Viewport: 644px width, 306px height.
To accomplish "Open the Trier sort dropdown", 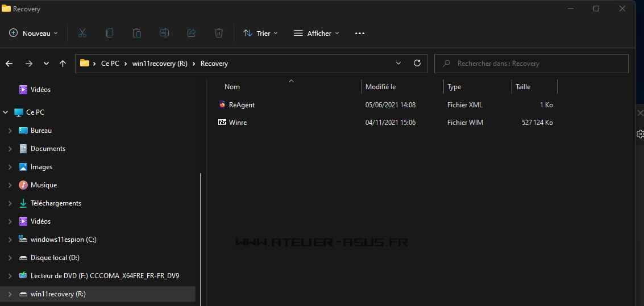I will (x=260, y=33).
